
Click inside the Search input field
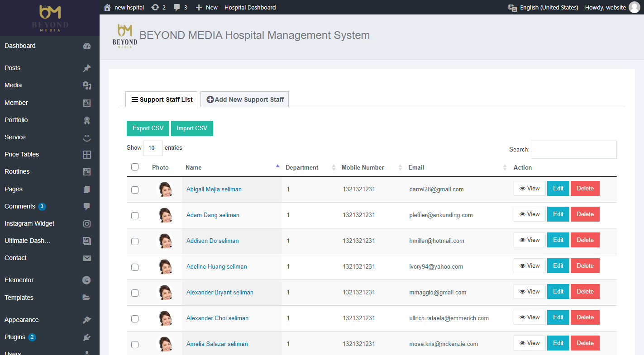(x=573, y=150)
